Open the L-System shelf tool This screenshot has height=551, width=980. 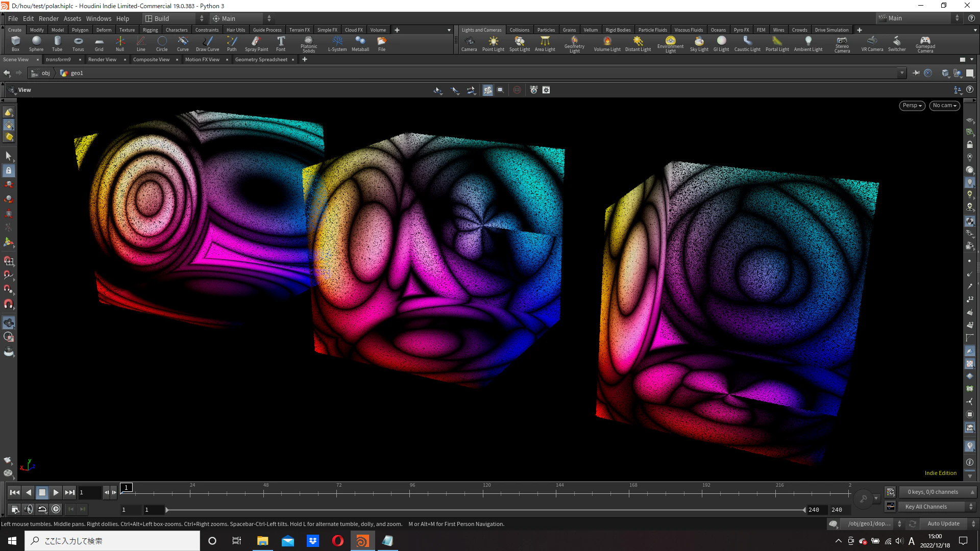pyautogui.click(x=337, y=44)
